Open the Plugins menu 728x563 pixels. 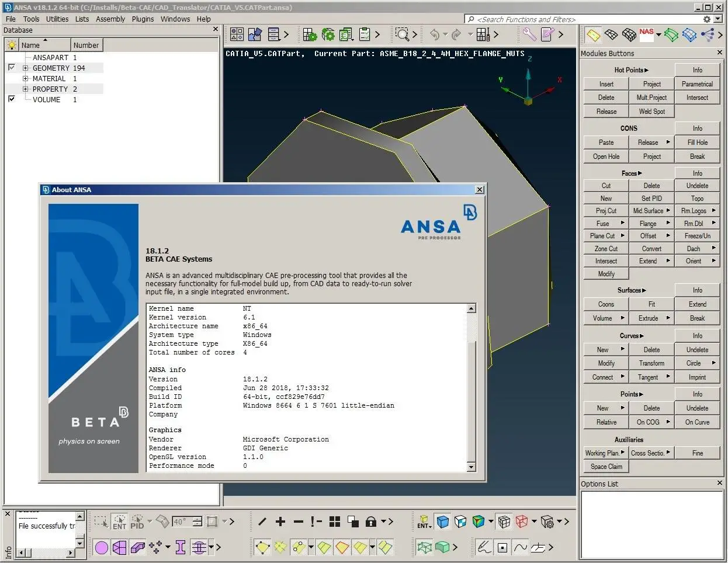coord(143,19)
